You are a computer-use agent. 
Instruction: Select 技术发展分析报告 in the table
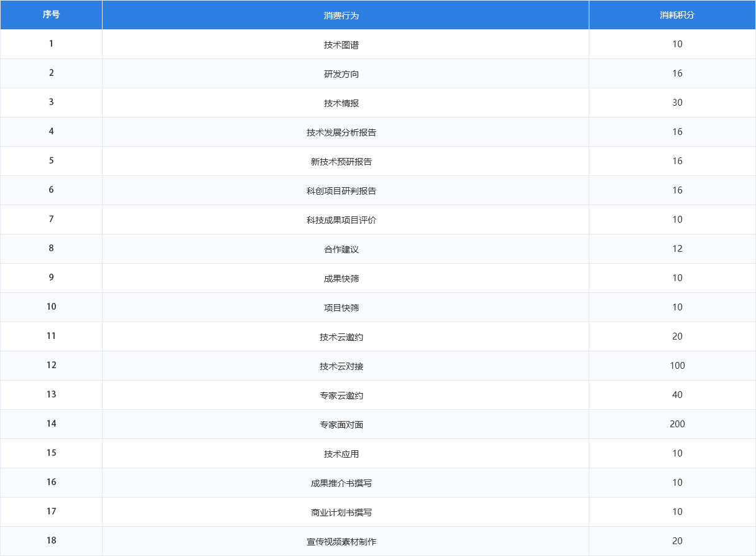click(341, 132)
